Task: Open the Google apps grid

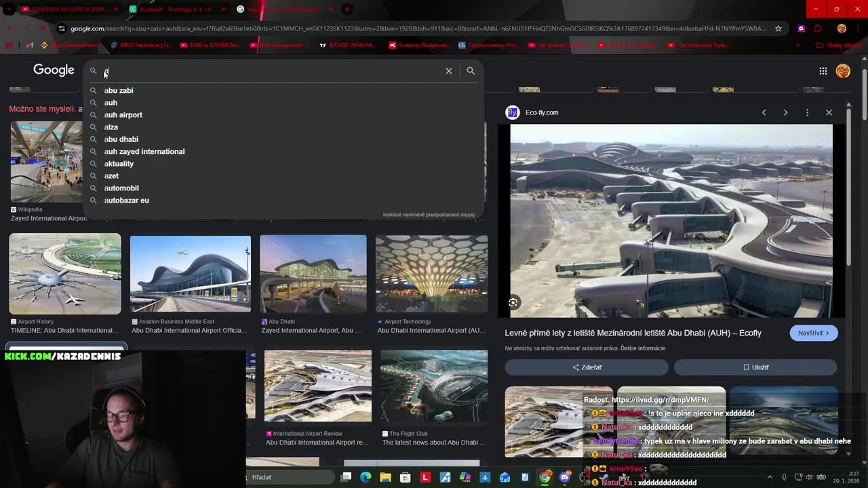Action: [x=823, y=70]
